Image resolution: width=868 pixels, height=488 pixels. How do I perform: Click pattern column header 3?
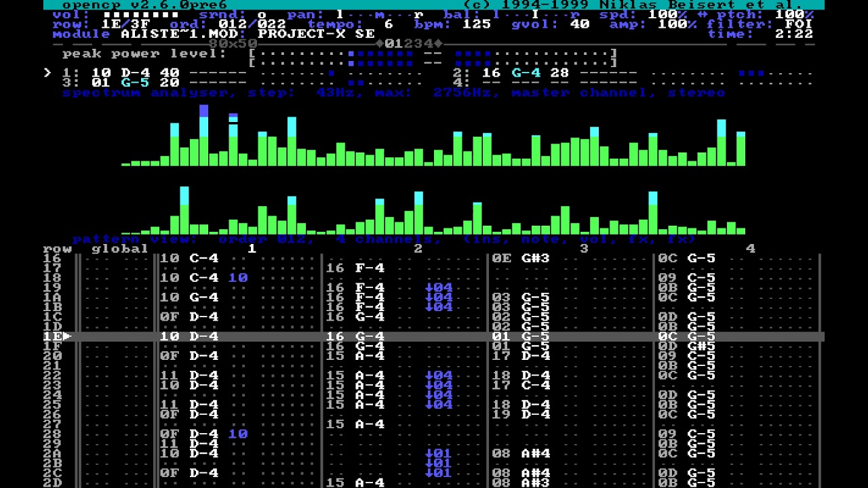[585, 249]
